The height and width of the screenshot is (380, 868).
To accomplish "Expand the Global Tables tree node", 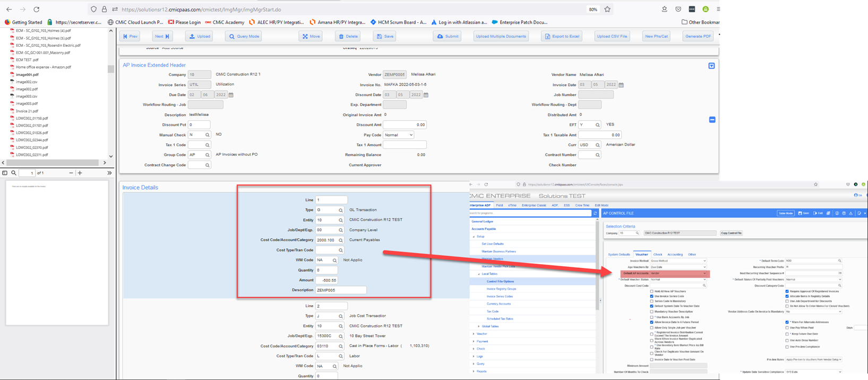I will pos(479,326).
